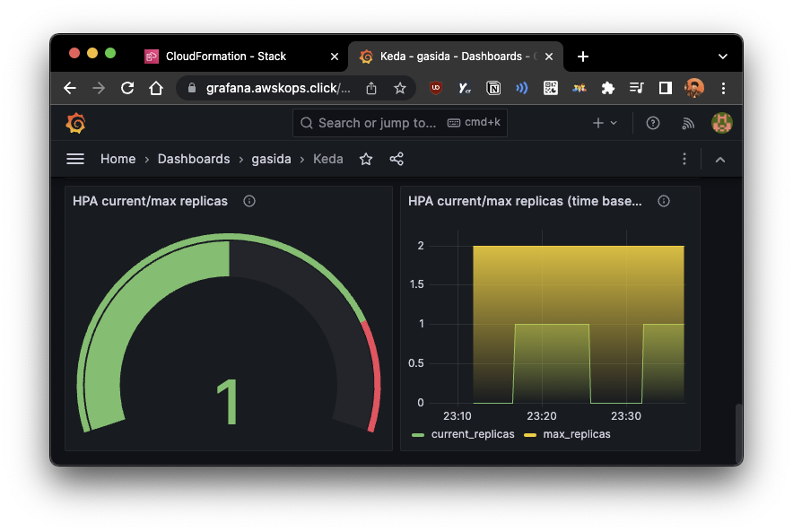Toggle the browser side panel

tap(666, 89)
